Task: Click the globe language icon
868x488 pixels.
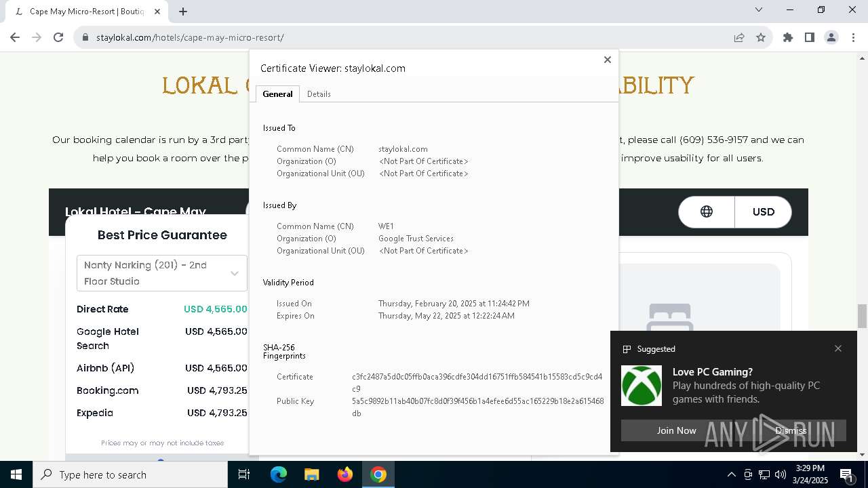Action: (x=707, y=211)
